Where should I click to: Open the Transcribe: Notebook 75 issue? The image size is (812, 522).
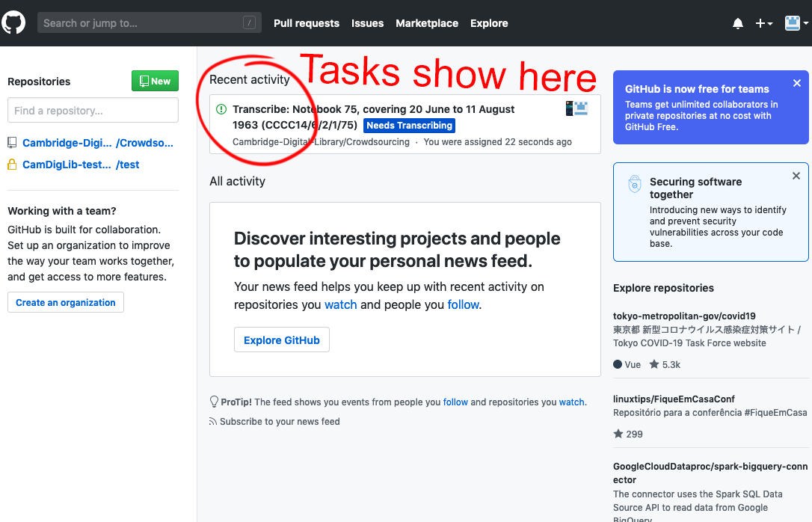[x=373, y=117]
